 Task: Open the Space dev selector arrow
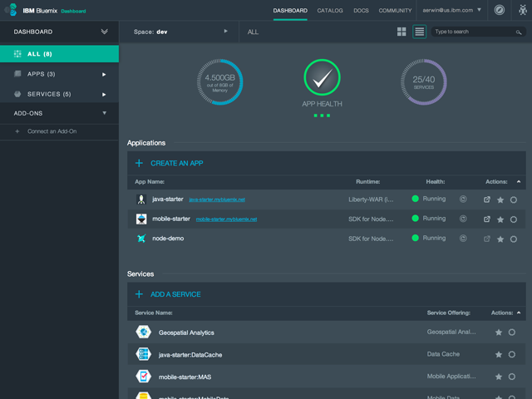(x=225, y=32)
